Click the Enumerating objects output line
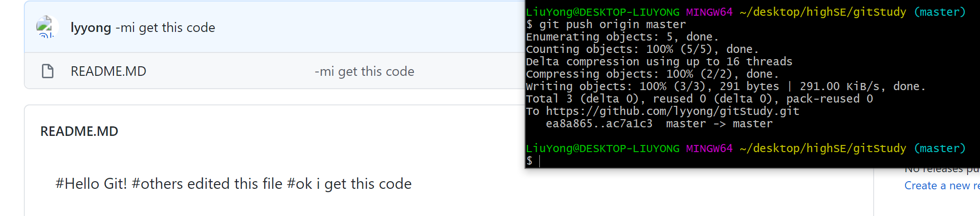The height and width of the screenshot is (216, 980). 622,37
